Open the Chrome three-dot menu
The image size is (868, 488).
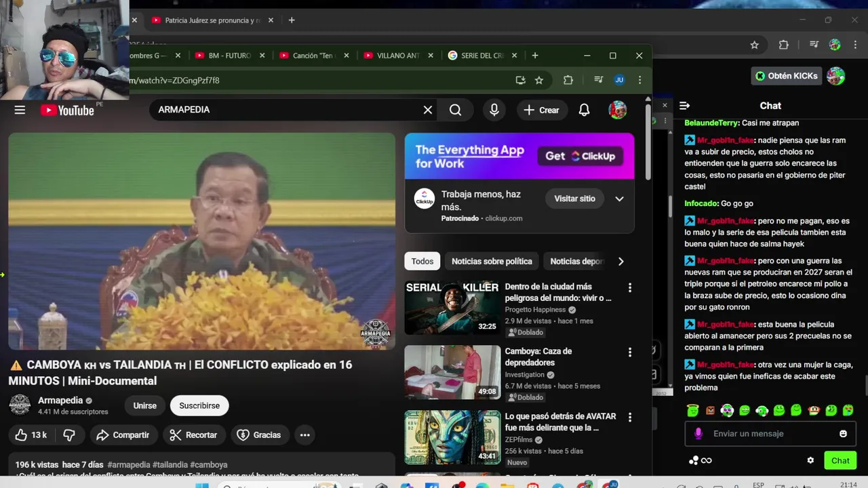639,80
